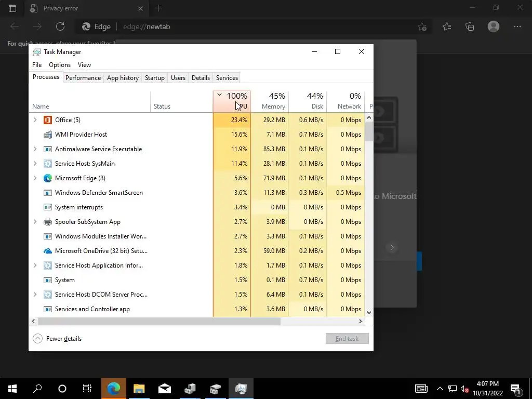Click Spooler SubSystem App printer icon
Screen dimensions: 532x399
pos(47,222)
